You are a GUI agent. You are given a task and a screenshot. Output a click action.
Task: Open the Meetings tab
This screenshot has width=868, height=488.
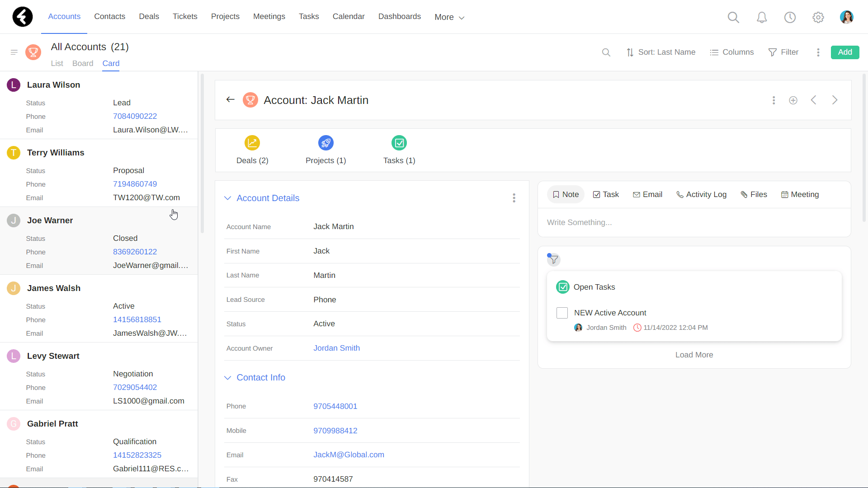point(269,17)
